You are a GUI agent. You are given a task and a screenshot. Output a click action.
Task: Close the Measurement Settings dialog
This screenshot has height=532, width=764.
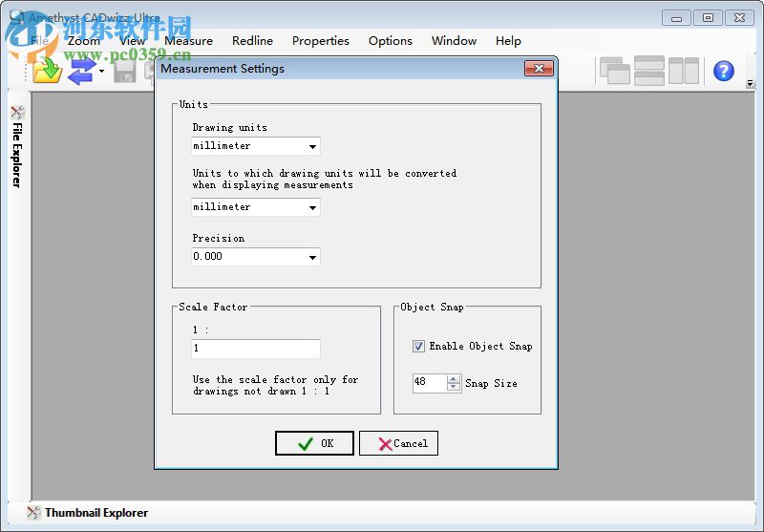point(539,68)
